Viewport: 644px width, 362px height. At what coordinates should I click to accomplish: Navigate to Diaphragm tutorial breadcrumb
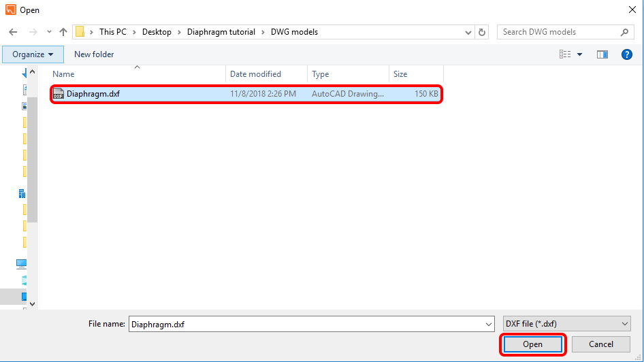(x=221, y=32)
